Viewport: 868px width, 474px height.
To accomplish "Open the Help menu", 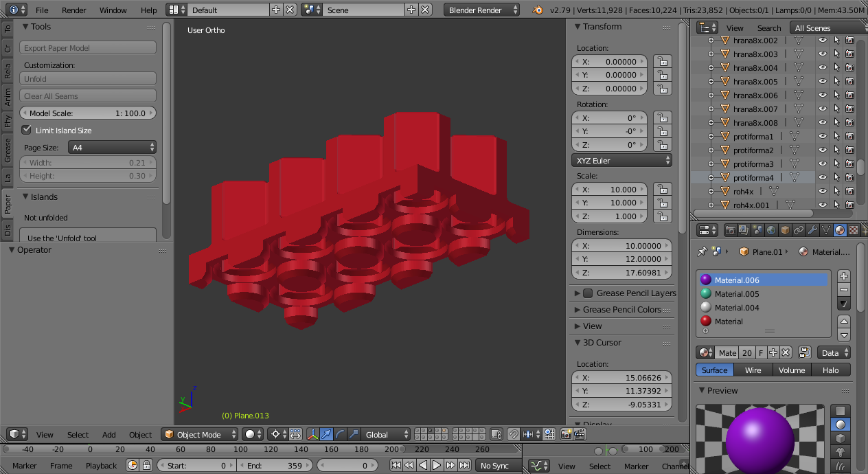I will tap(149, 10).
